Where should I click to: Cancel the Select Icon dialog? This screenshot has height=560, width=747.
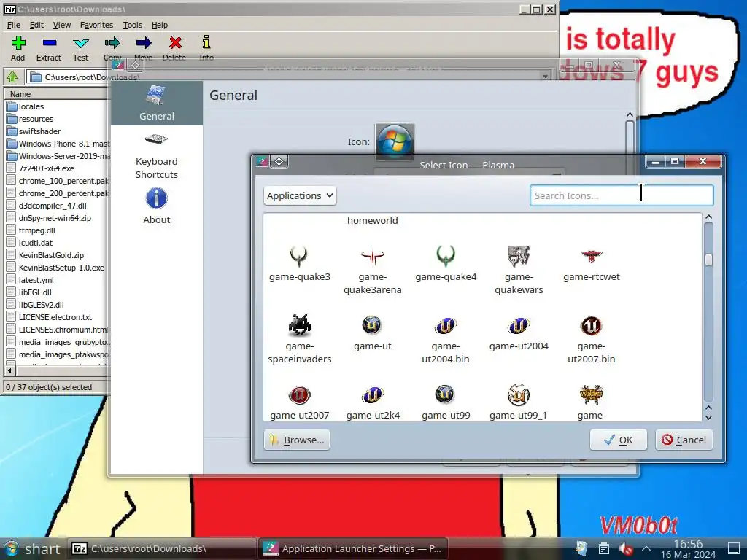(684, 440)
